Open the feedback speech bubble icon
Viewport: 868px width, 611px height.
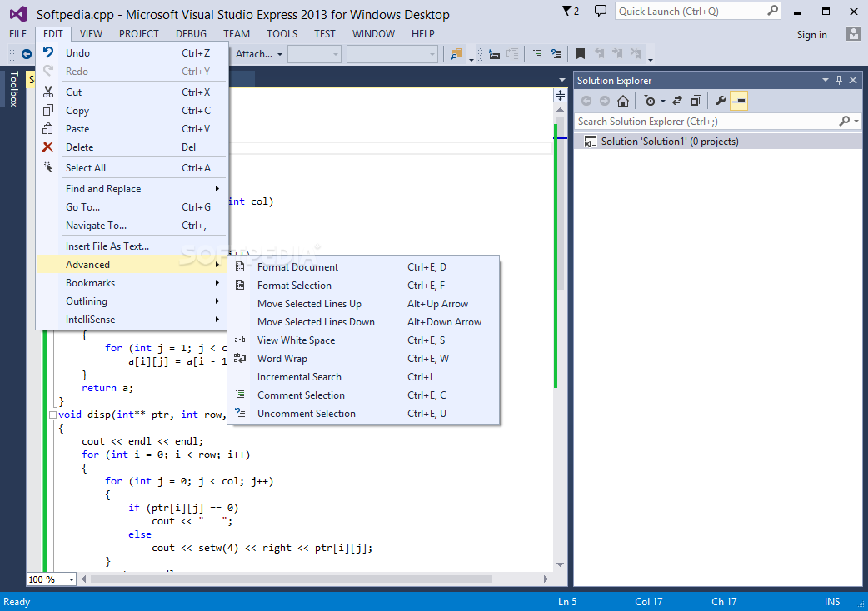[x=600, y=11]
